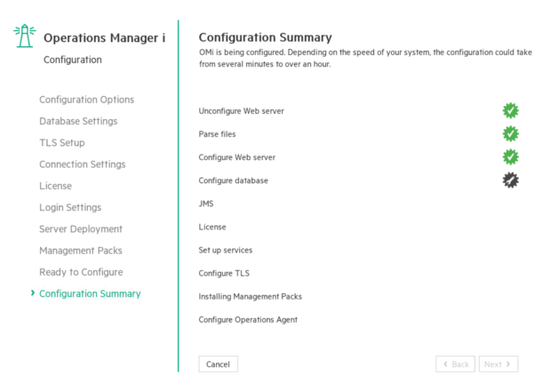Open the Ready to Configure step
542x392 pixels.
tap(81, 272)
